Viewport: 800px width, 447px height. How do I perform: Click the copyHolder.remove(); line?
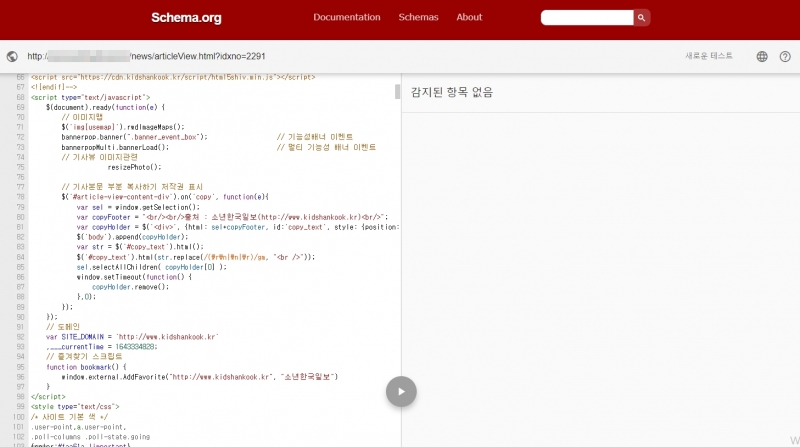click(131, 287)
